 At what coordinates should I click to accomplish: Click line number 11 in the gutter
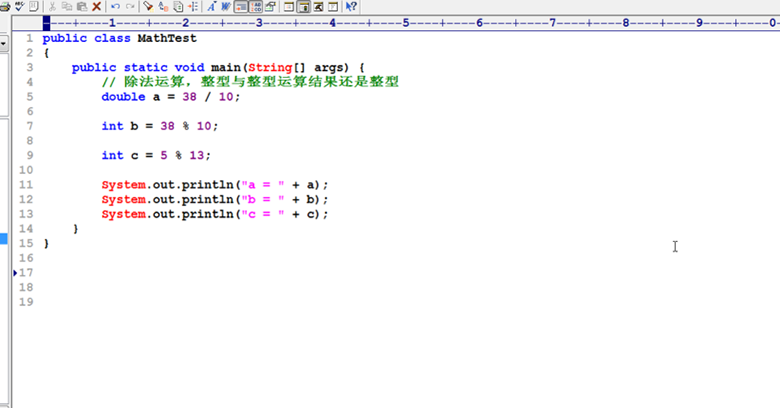click(x=27, y=185)
